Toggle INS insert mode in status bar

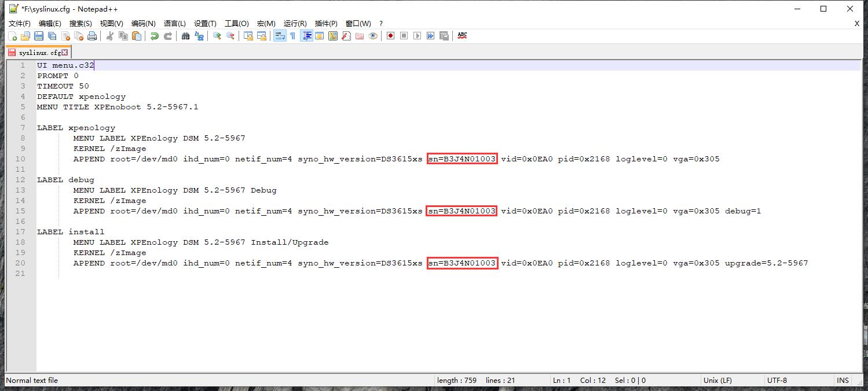pos(843,381)
